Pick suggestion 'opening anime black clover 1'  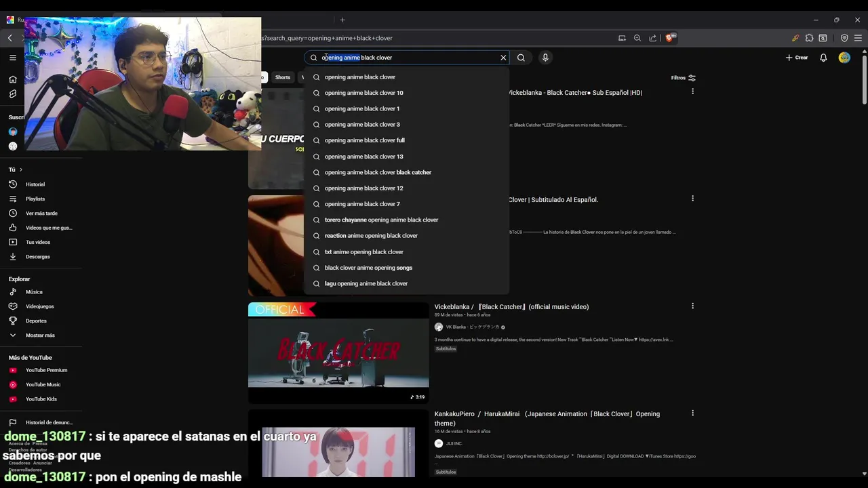point(406,108)
